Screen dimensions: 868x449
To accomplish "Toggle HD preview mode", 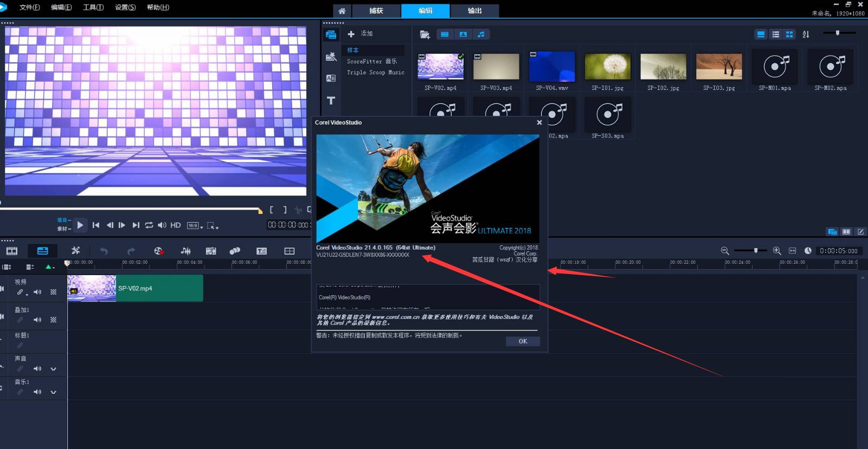I will point(175,225).
